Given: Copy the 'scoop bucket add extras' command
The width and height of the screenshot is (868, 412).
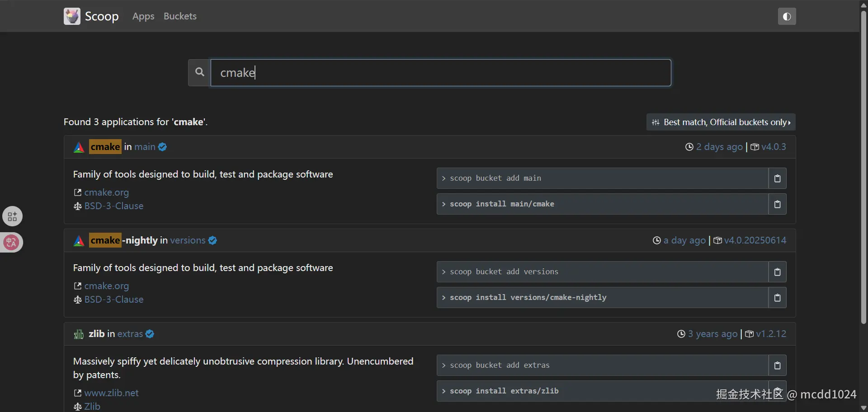Looking at the screenshot, I should click(x=777, y=365).
